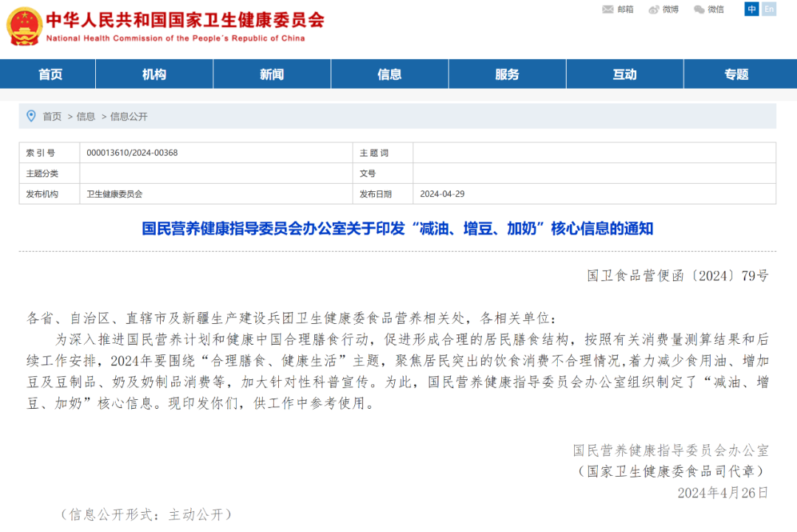Open the 机构 navigation menu
The image size is (797, 532).
(153, 74)
